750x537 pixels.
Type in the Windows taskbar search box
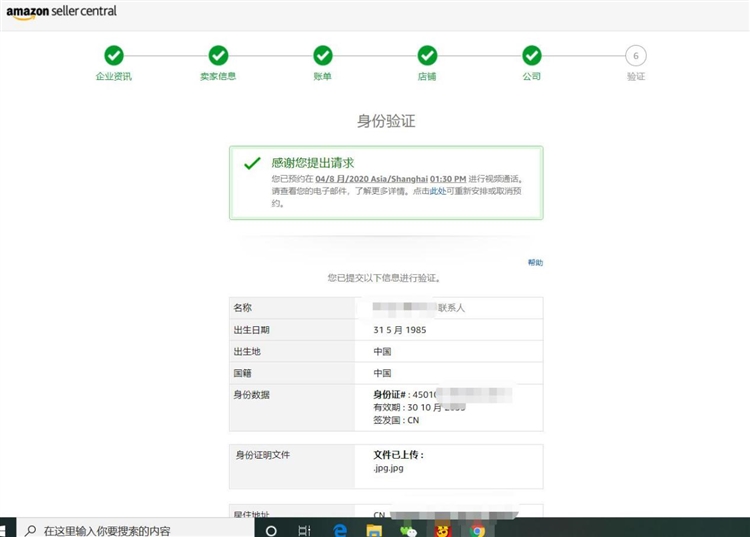tap(130, 530)
